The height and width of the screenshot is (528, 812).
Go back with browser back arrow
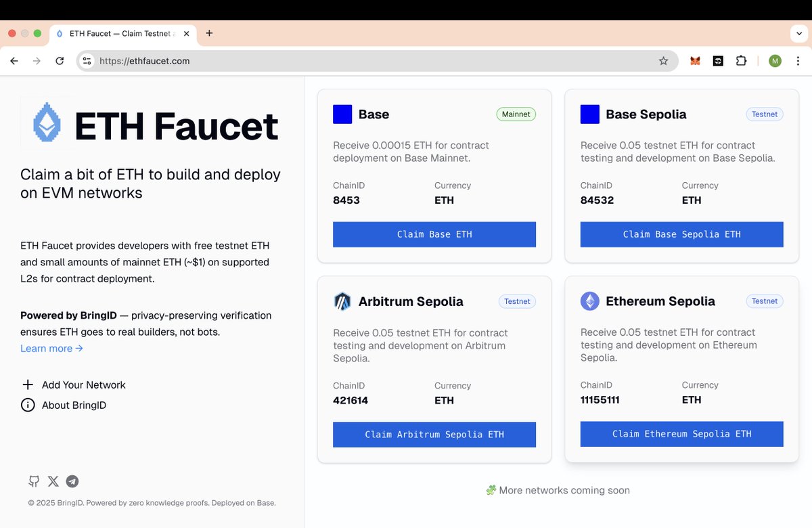14,61
